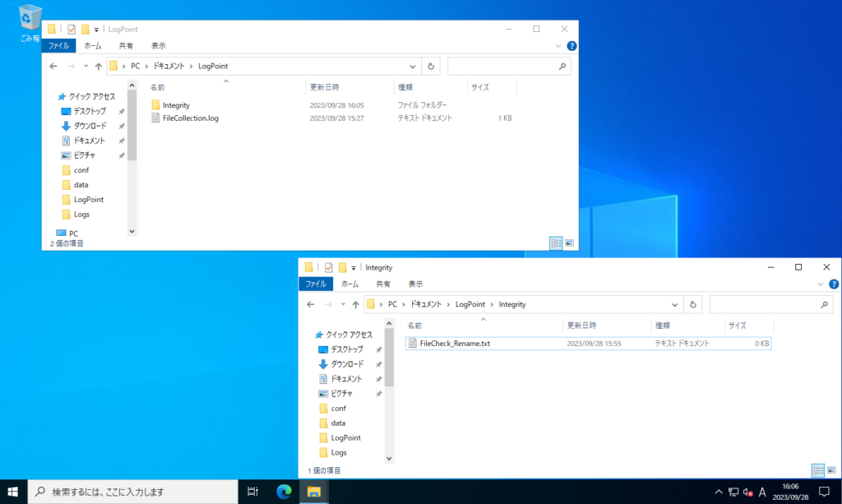The image size is (842, 504).
Task: Expand address bar history in Integrity window
Action: (674, 305)
